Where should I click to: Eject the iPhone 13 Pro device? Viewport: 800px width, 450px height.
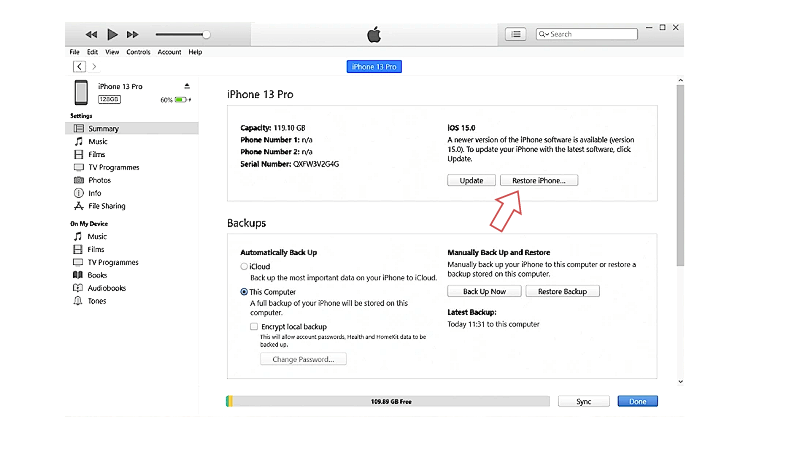point(186,86)
